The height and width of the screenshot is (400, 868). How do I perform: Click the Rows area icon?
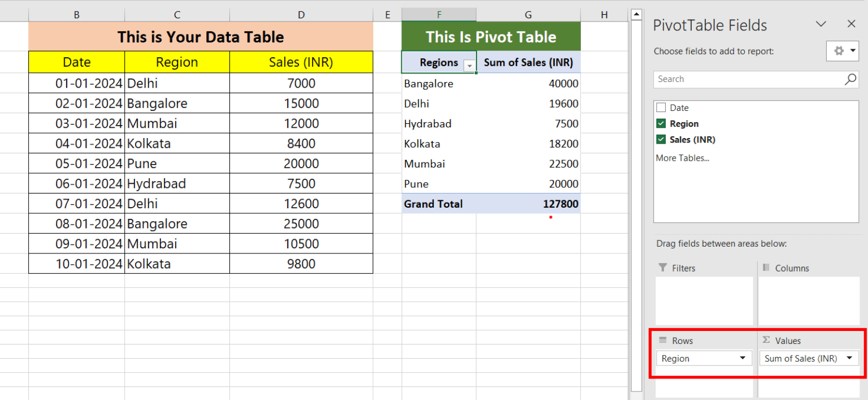point(663,340)
